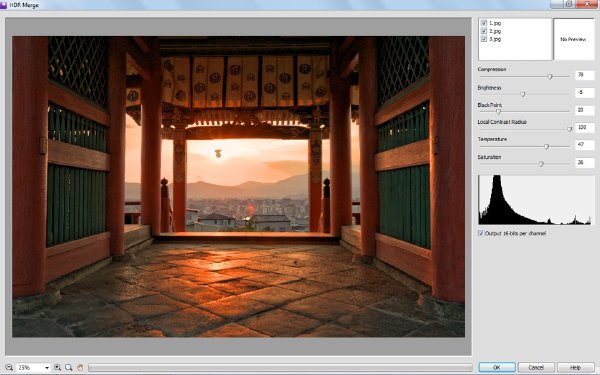Image resolution: width=600 pixels, height=375 pixels.
Task: Uncheck the 1.jpg source image
Action: (484, 23)
